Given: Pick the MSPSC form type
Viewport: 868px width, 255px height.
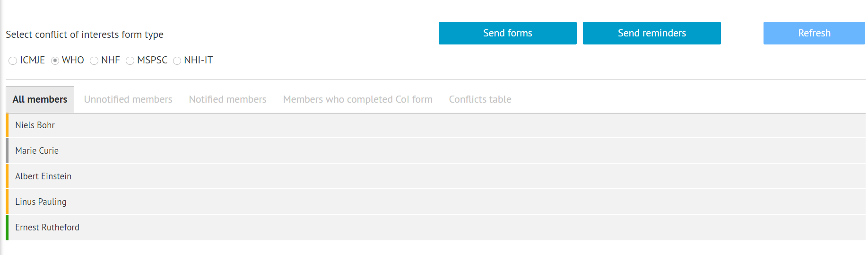Looking at the screenshot, I should tap(130, 61).
